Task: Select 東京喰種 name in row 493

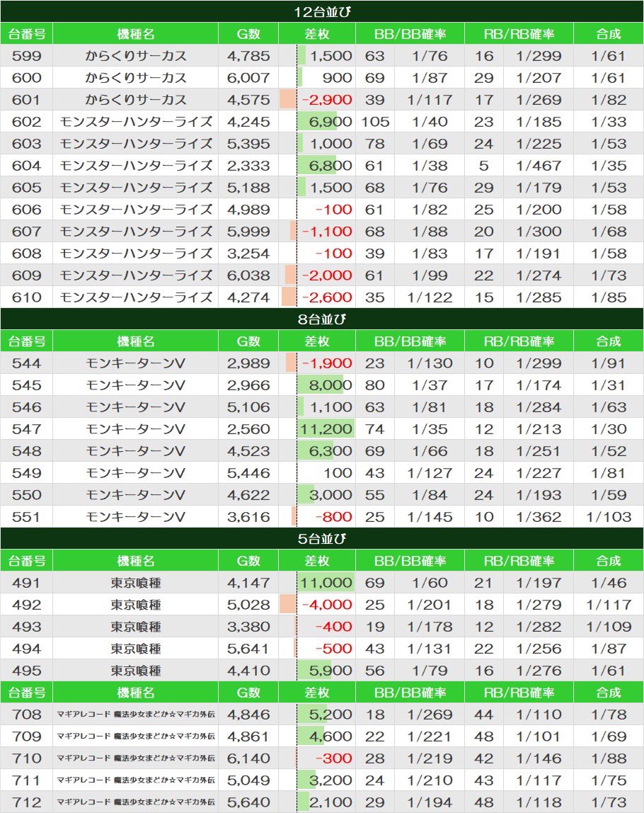Action: (x=136, y=626)
